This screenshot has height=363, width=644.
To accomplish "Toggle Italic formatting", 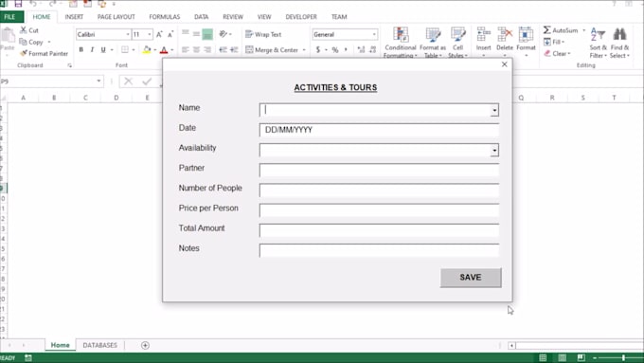I will [92, 49].
